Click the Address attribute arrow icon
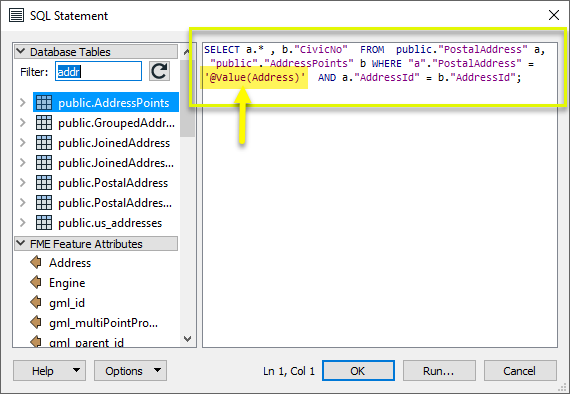This screenshot has width=570, height=394. click(x=36, y=262)
